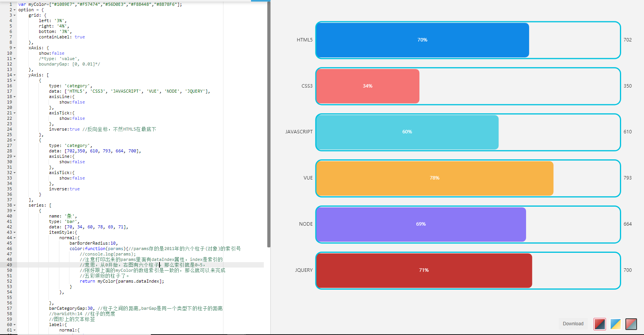
Task: Click the JQUERY axis label
Action: click(x=304, y=270)
